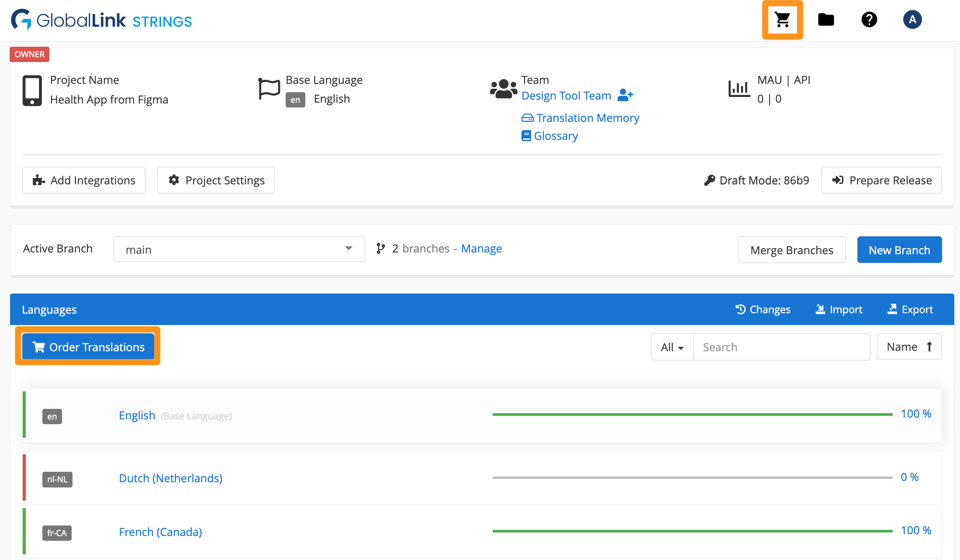Open the Glossary link

pyautogui.click(x=550, y=136)
